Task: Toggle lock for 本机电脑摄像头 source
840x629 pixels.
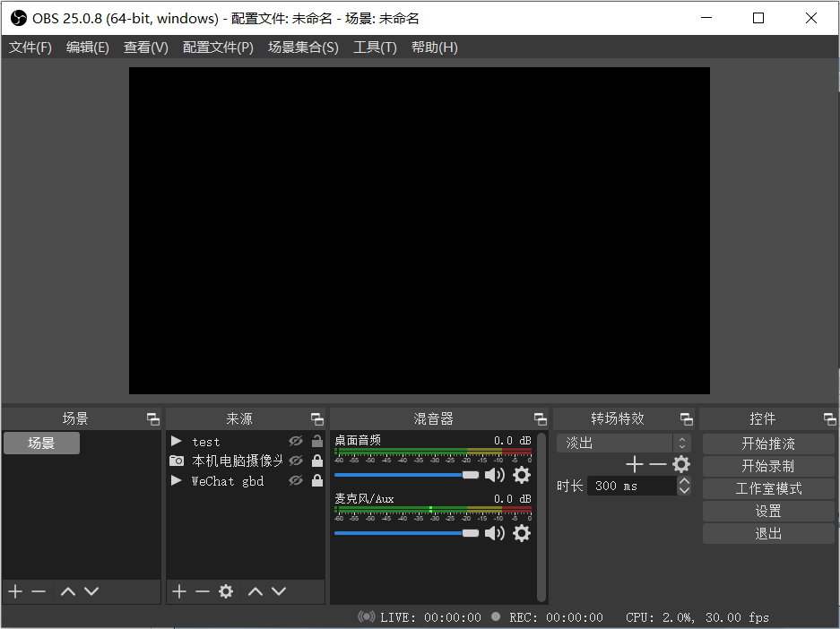Action: [x=317, y=461]
